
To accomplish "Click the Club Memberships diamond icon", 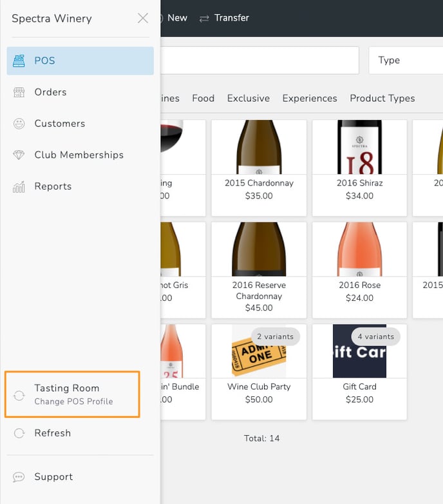I will tap(19, 155).
